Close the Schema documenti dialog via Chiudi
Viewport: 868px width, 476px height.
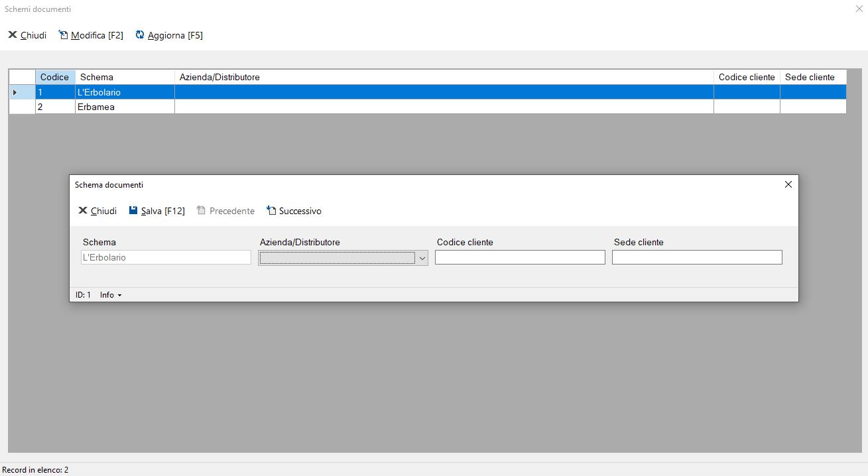point(97,211)
